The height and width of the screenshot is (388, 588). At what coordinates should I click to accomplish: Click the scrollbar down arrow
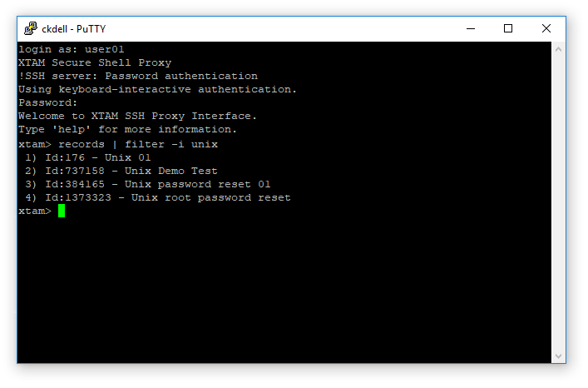coord(559,356)
